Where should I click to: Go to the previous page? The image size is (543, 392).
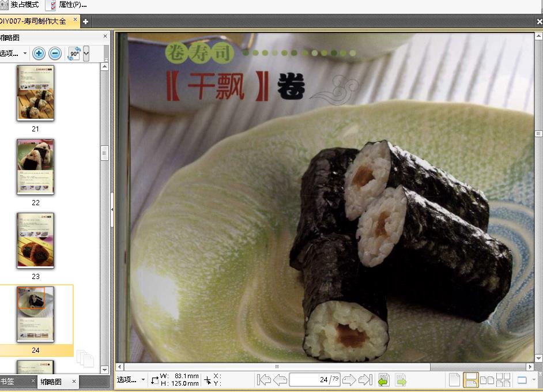click(280, 380)
